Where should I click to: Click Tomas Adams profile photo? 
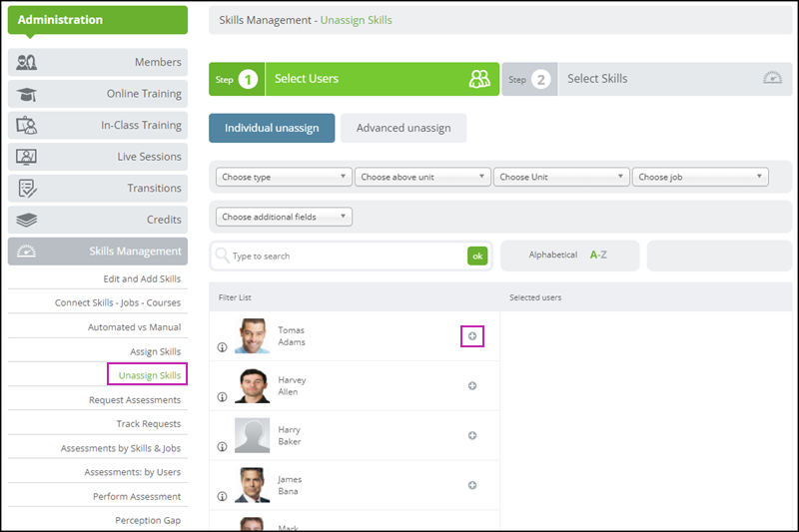pos(253,336)
